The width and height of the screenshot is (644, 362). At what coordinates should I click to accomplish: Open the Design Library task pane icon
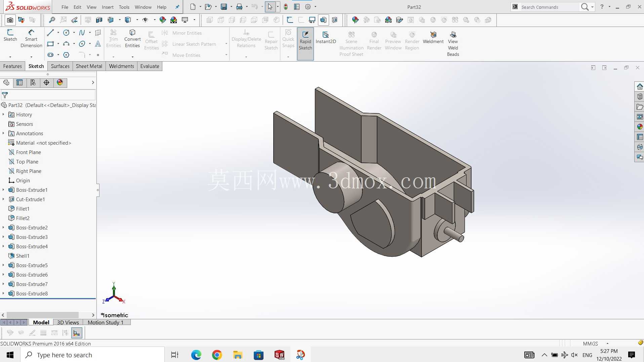(640, 97)
